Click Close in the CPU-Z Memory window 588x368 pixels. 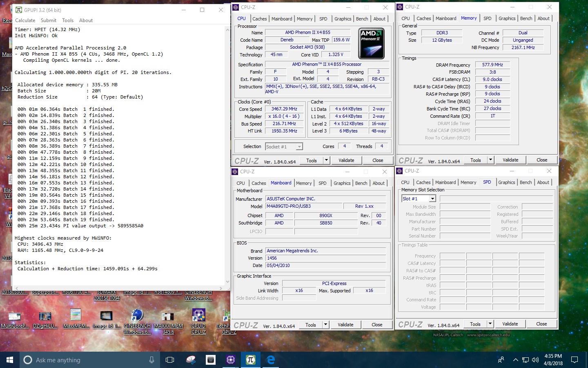point(542,160)
